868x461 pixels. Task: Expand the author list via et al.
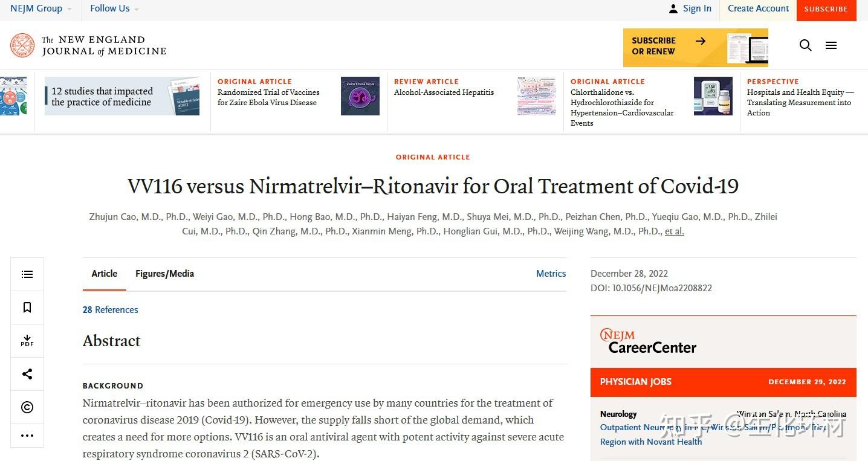click(x=674, y=231)
